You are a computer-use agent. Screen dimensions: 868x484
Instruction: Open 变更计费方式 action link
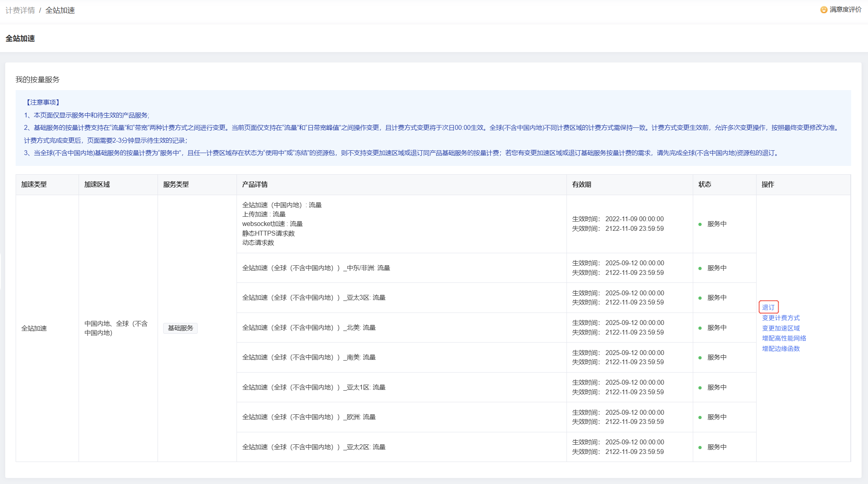point(781,318)
